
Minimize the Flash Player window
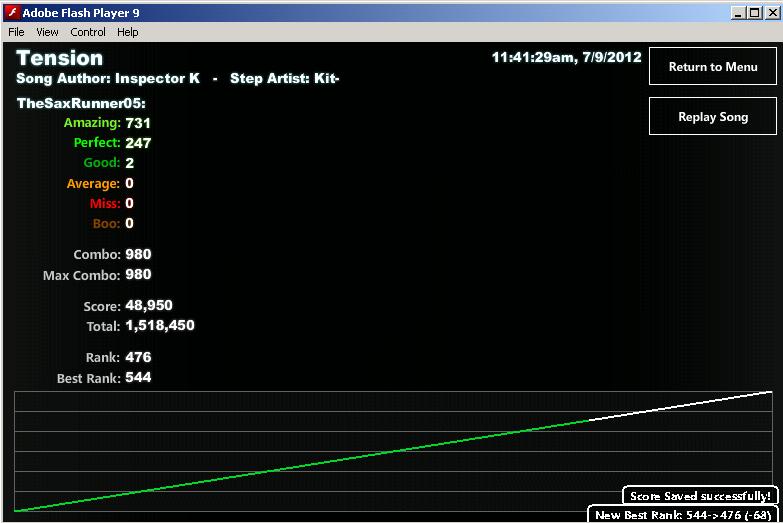point(738,12)
